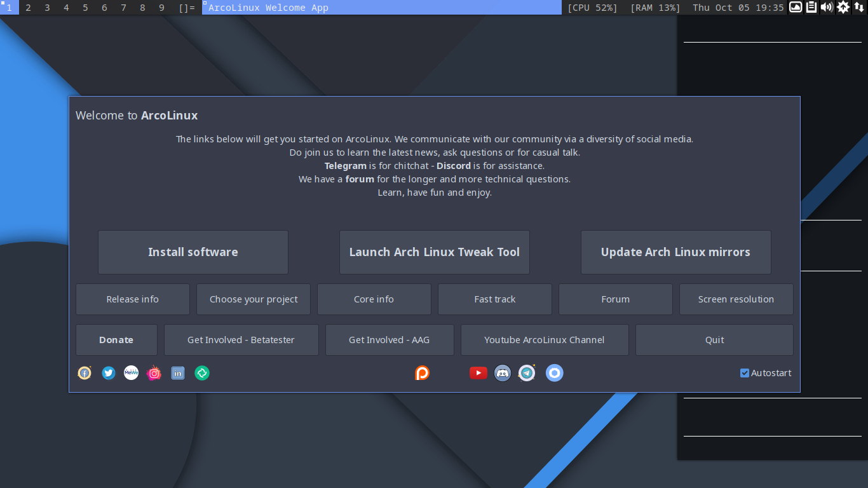This screenshot has width=868, height=488.
Task: Open the MeWe social icon
Action: (131, 373)
